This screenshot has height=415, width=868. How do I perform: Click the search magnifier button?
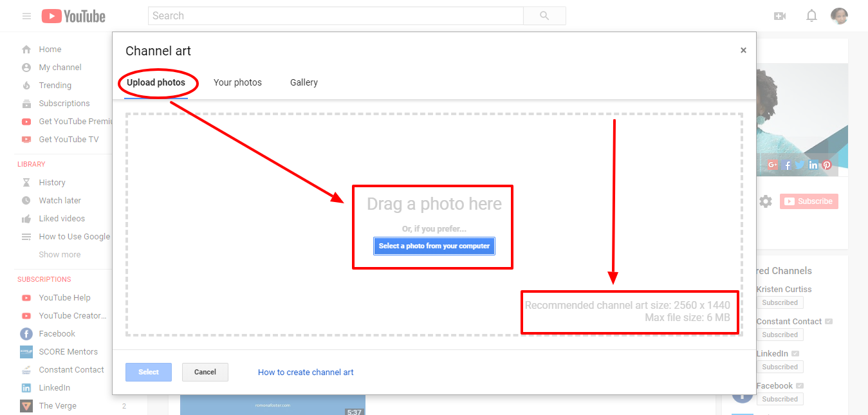tap(544, 16)
